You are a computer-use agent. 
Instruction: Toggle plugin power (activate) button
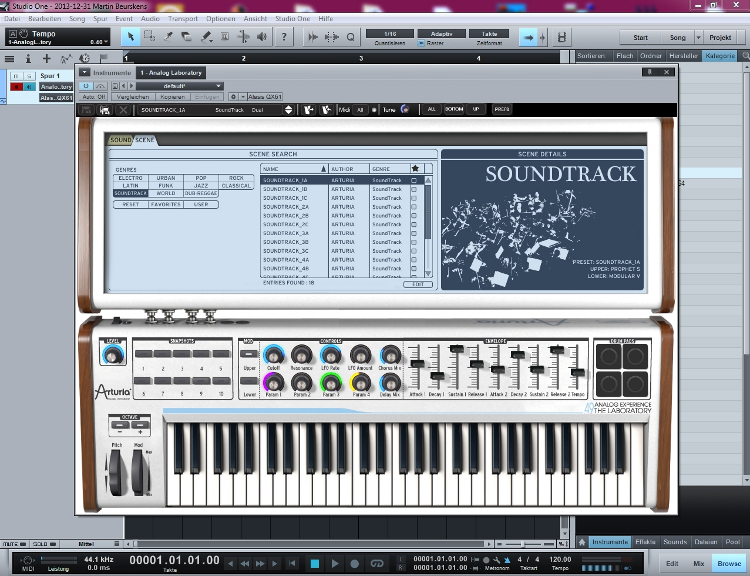tap(86, 86)
